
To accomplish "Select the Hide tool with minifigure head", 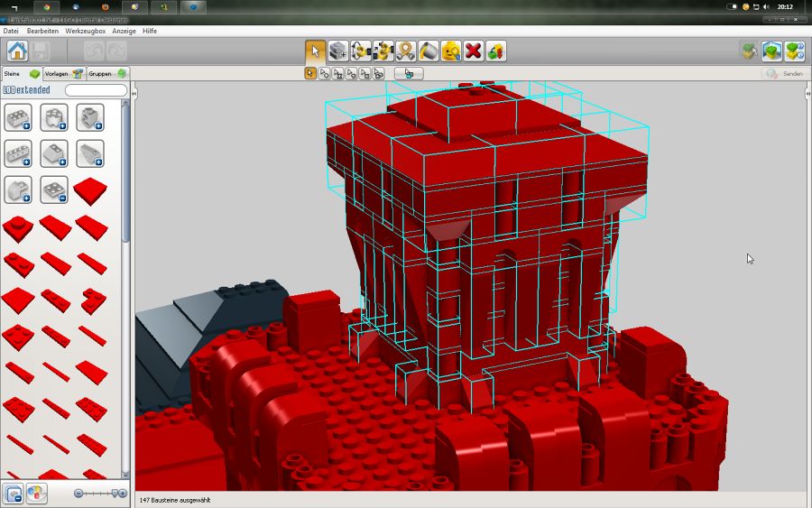I will (x=451, y=51).
